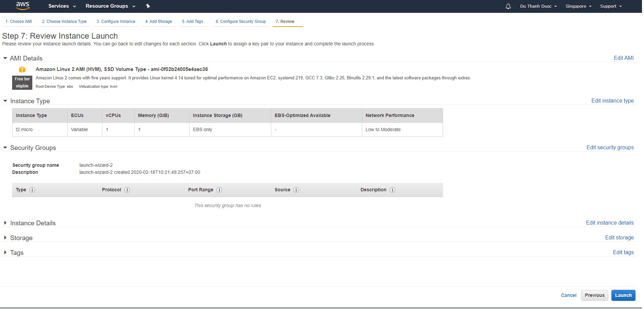Screen dimensions: 644x310
Task: Expand the Storage section
Action: coord(5,238)
